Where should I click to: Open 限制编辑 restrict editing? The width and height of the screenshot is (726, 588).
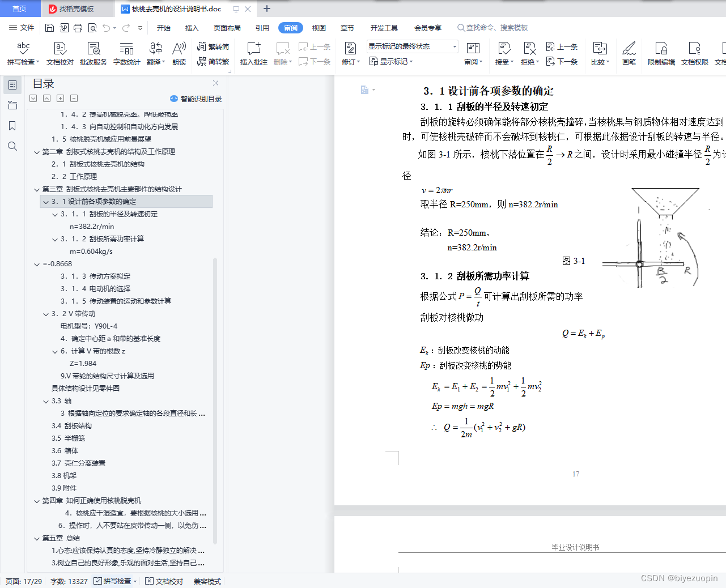(x=661, y=54)
